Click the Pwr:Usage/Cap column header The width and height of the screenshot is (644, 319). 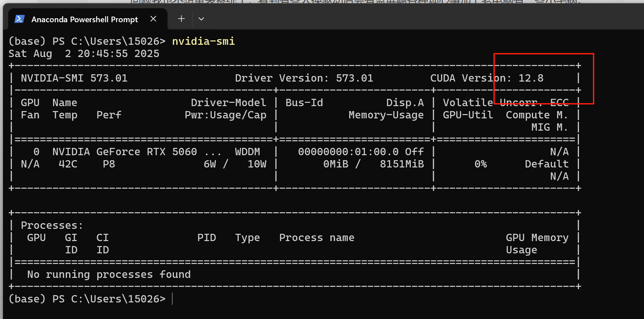[x=225, y=115]
